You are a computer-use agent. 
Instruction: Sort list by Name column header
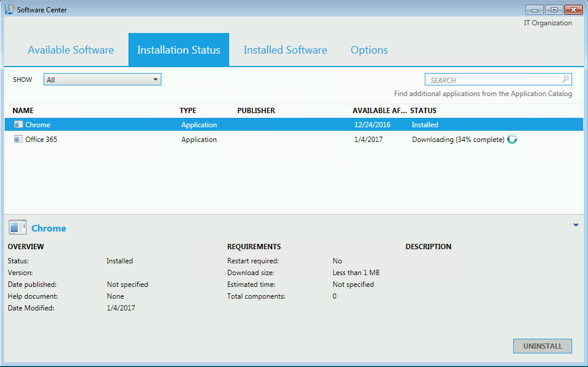pyautogui.click(x=23, y=111)
